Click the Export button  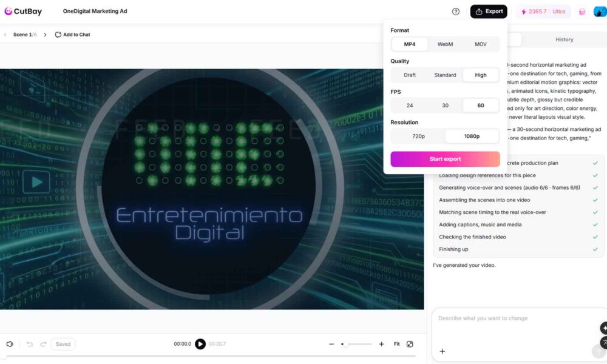pyautogui.click(x=489, y=12)
